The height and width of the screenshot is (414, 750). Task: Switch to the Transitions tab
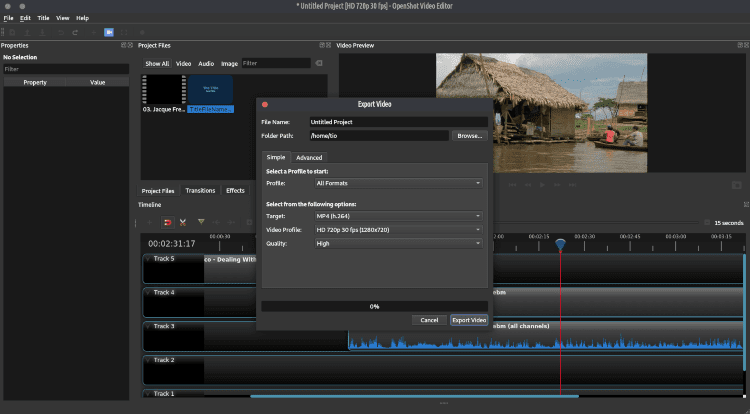pyautogui.click(x=200, y=190)
